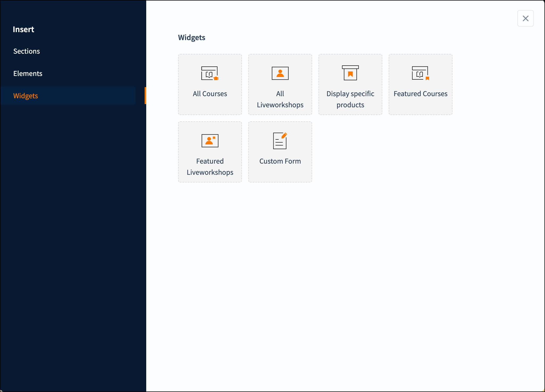The height and width of the screenshot is (392, 545).
Task: Select "Display specific products" text label
Action: pos(350,99)
